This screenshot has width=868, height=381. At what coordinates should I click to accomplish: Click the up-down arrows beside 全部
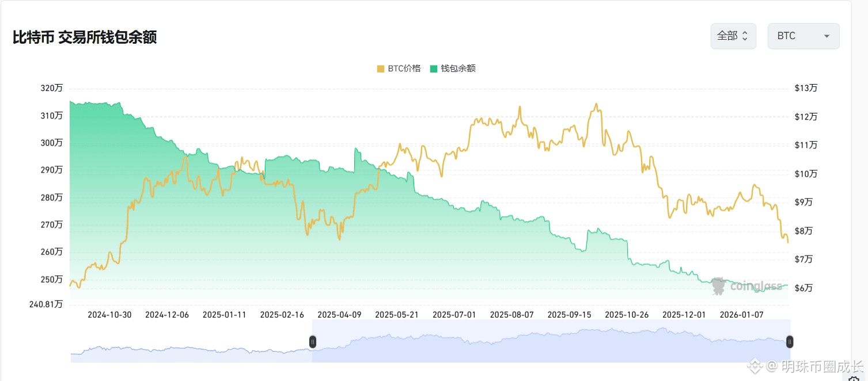coord(744,36)
